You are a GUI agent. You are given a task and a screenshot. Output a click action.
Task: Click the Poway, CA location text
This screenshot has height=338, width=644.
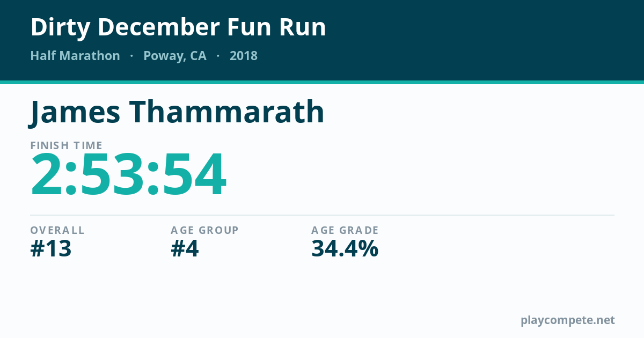(x=175, y=56)
